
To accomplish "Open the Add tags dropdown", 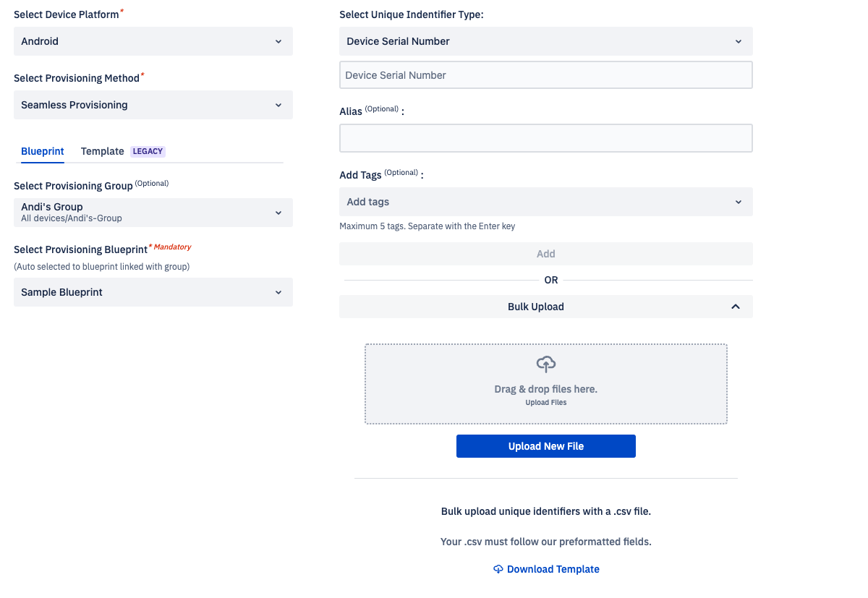I will point(546,202).
